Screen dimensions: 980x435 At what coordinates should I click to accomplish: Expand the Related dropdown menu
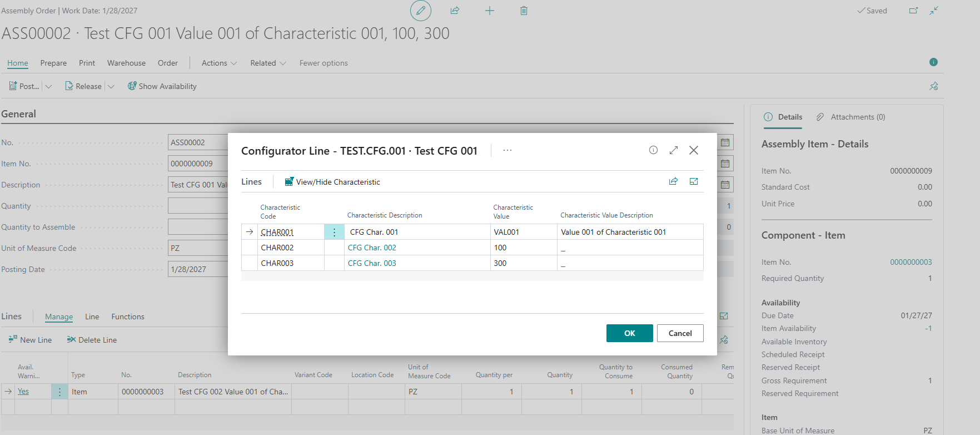pyautogui.click(x=268, y=63)
